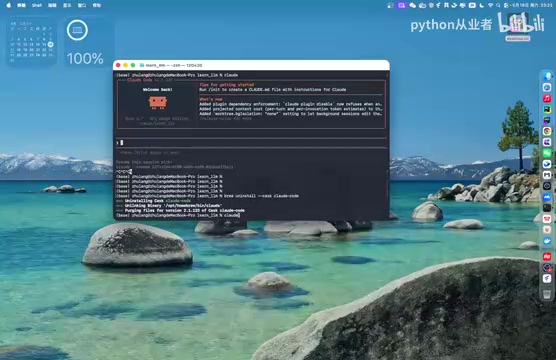This screenshot has width=556, height=360.
Task: Select today's highlighted date in the calendar widget
Action: point(50,44)
